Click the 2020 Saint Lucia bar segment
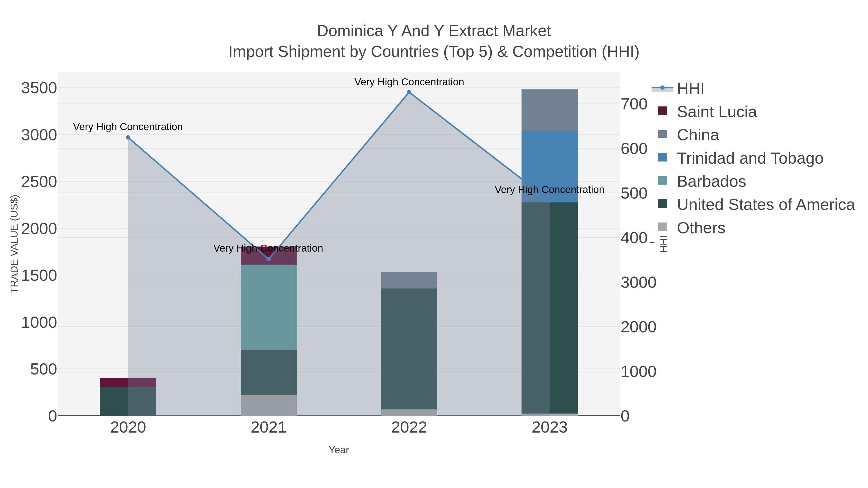Screen dimensions: 868x488 point(128,383)
